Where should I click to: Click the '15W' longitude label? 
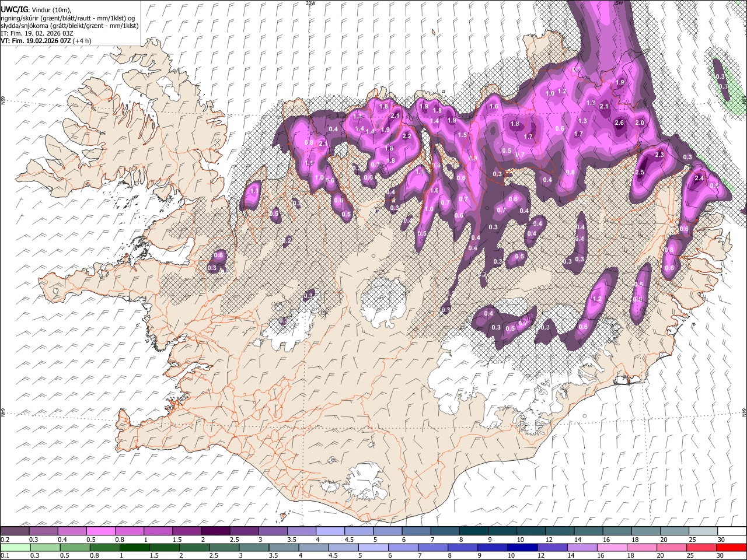[x=618, y=3]
